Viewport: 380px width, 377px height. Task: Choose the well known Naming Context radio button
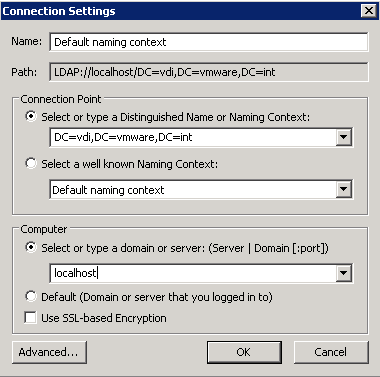(31, 164)
